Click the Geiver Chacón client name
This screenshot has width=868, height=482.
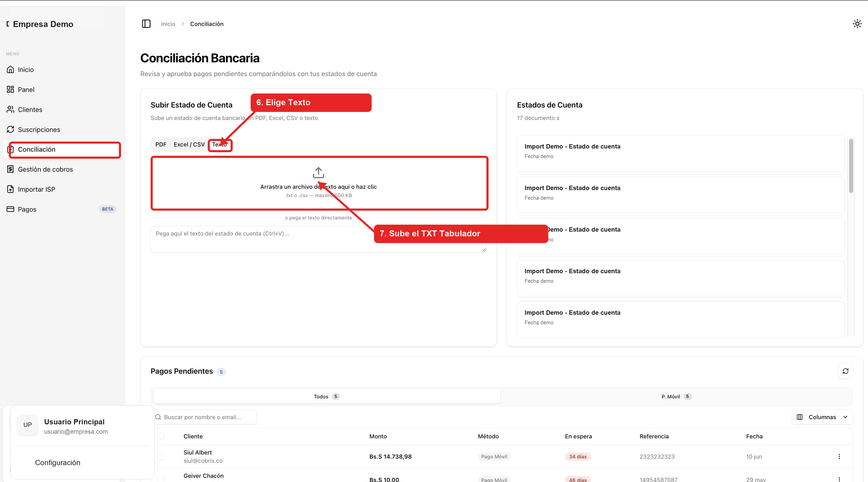click(204, 476)
